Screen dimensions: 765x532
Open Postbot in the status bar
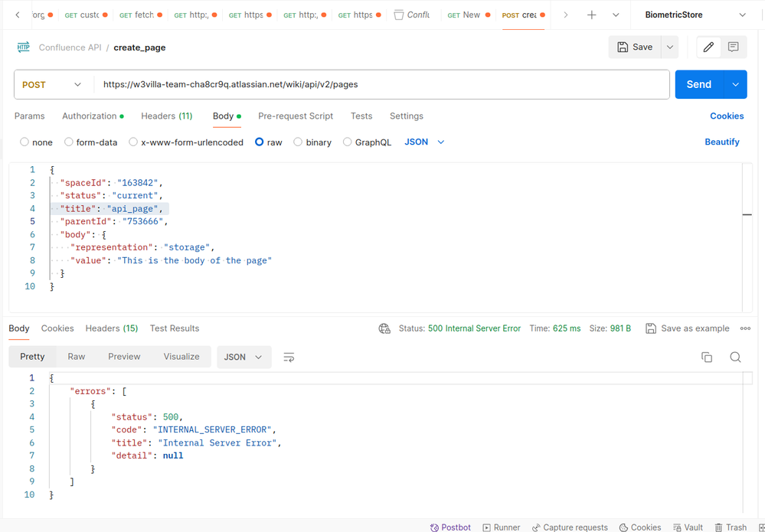[450, 527]
